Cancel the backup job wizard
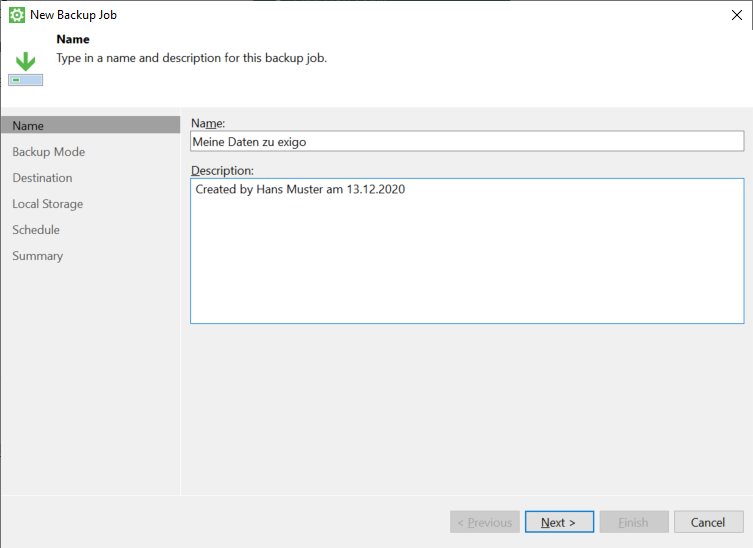The height and width of the screenshot is (548, 753). tap(708, 522)
